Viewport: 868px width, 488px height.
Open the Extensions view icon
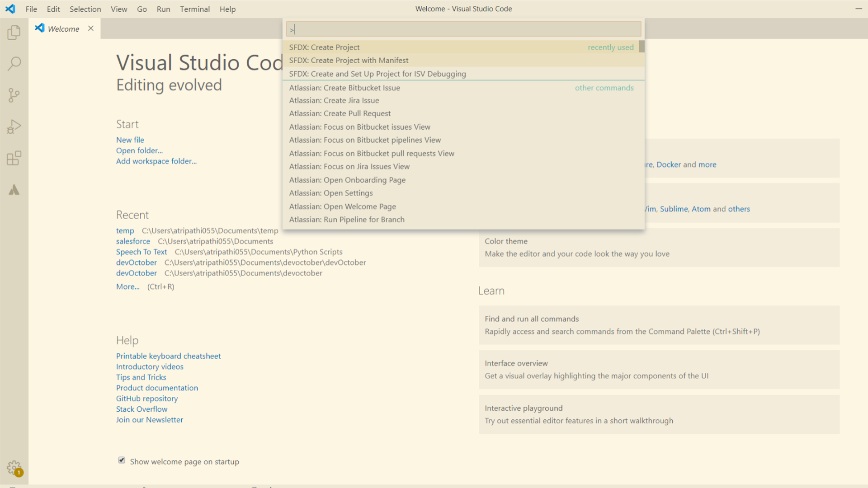(x=14, y=158)
